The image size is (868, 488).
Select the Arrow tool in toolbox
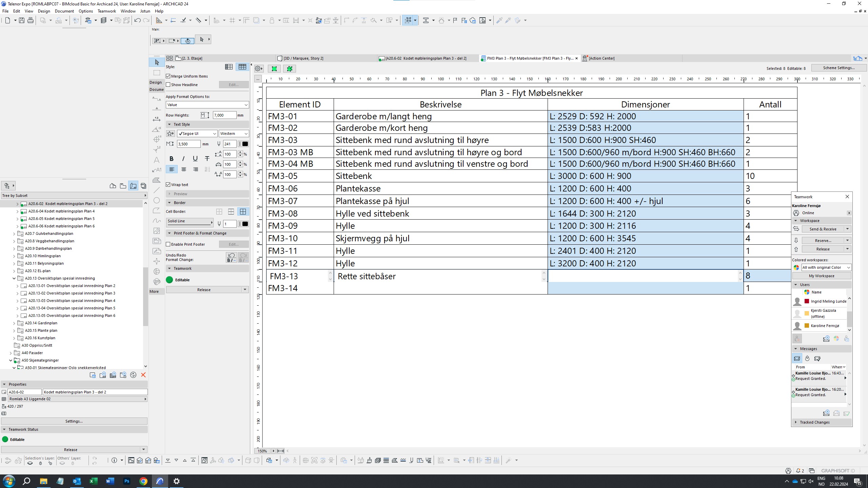[157, 62]
